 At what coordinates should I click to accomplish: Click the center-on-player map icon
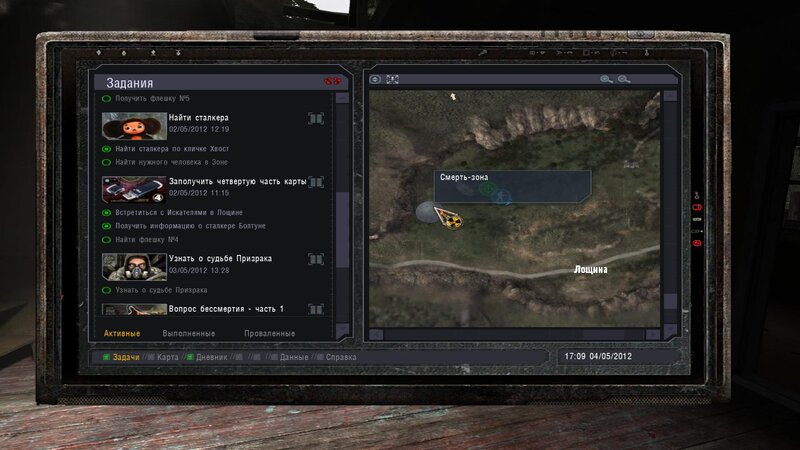pos(376,79)
